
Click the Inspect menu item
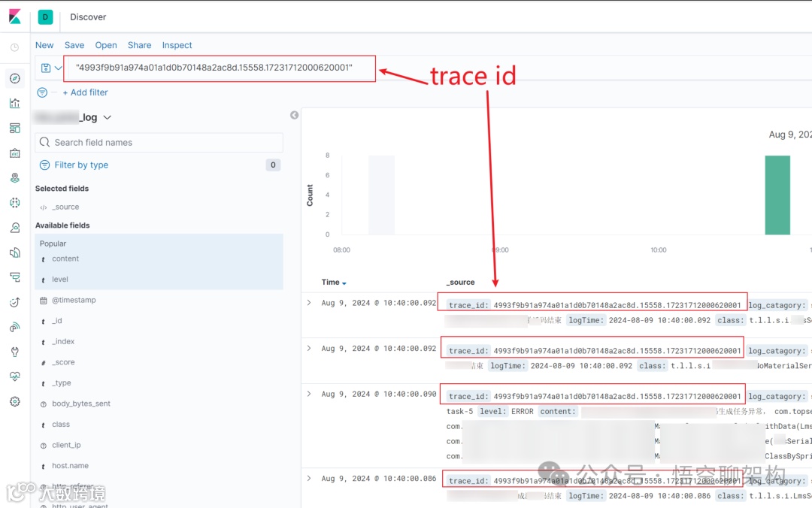(x=177, y=45)
